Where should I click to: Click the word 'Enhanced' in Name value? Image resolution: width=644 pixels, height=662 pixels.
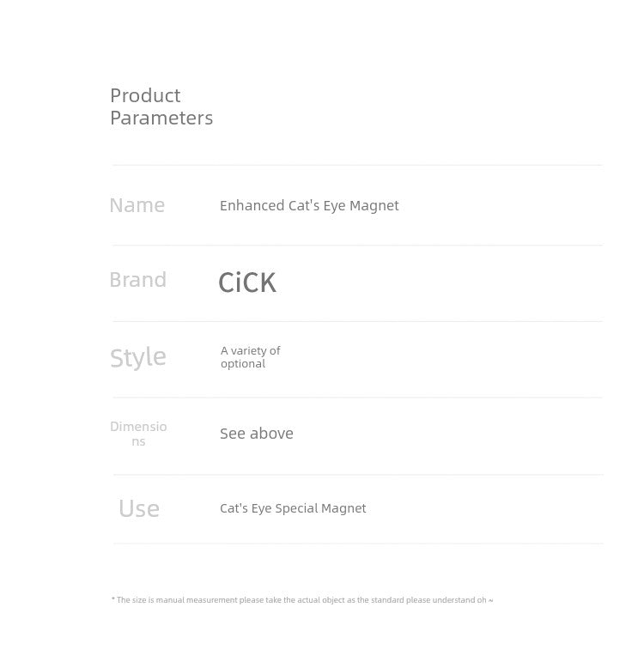[x=252, y=205]
